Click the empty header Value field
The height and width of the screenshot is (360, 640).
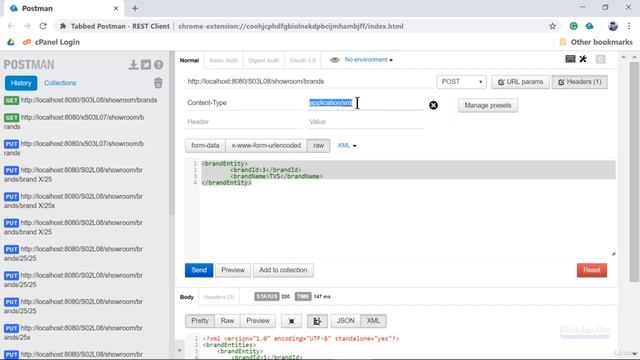(366, 122)
